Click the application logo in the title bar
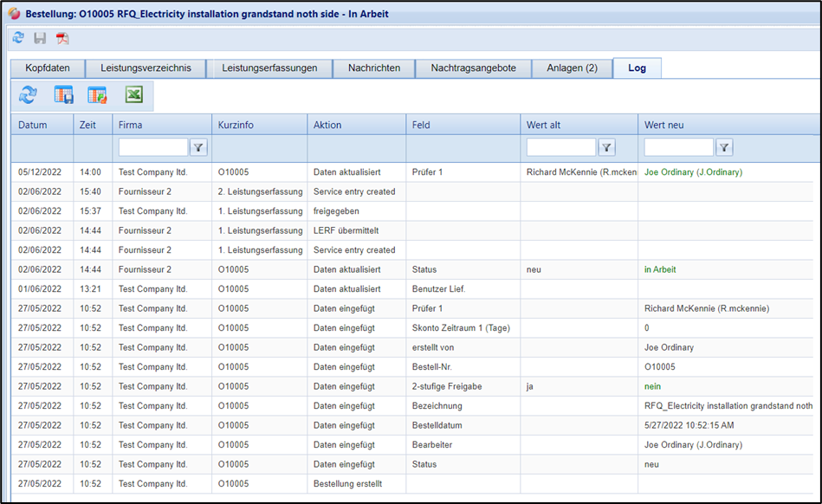This screenshot has height=504, width=822. (x=14, y=13)
